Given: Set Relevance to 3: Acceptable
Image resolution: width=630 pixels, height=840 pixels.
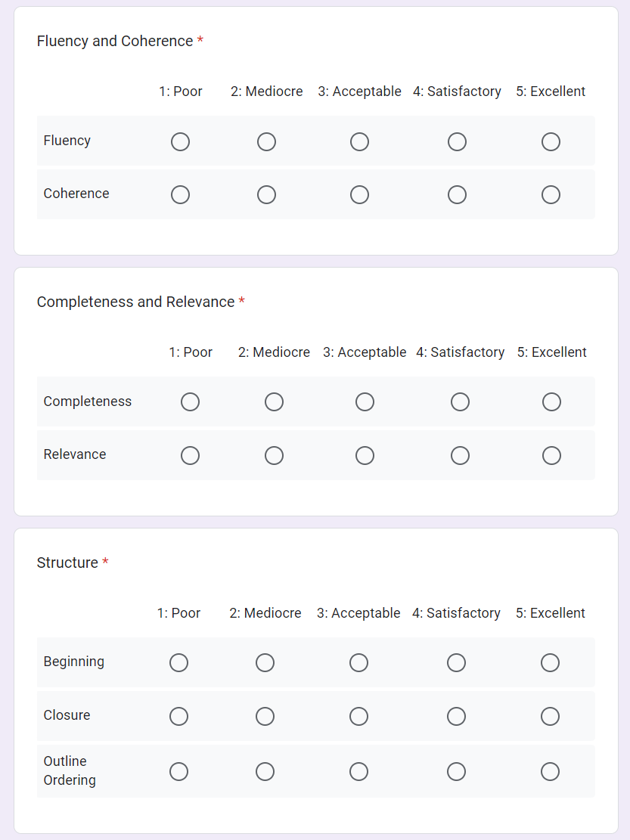Looking at the screenshot, I should 365,455.
